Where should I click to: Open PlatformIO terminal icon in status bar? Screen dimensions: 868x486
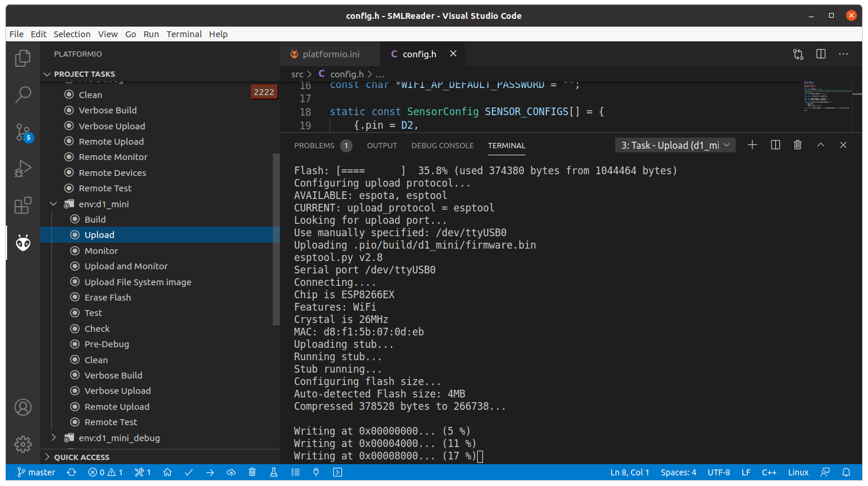pyautogui.click(x=337, y=472)
